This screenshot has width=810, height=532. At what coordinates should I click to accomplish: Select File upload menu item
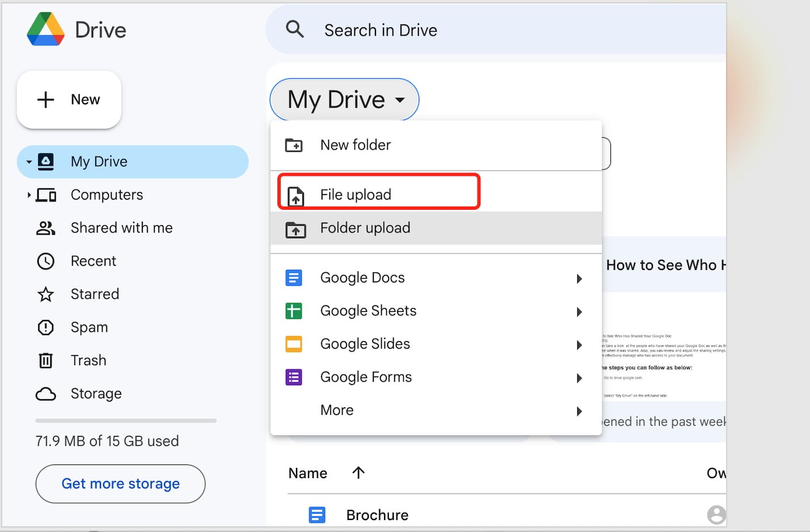click(436, 195)
